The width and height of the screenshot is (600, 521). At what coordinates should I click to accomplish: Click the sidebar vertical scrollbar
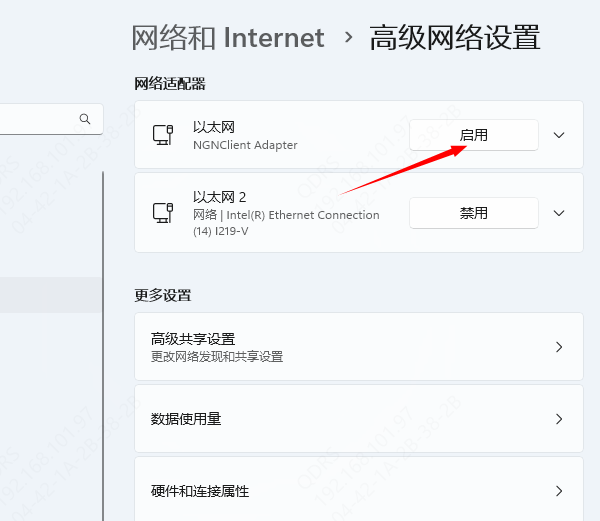pyautogui.click(x=103, y=346)
